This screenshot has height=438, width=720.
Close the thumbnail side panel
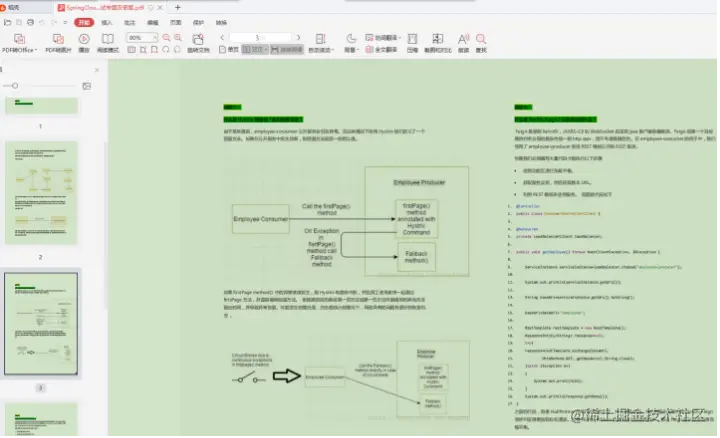point(96,70)
